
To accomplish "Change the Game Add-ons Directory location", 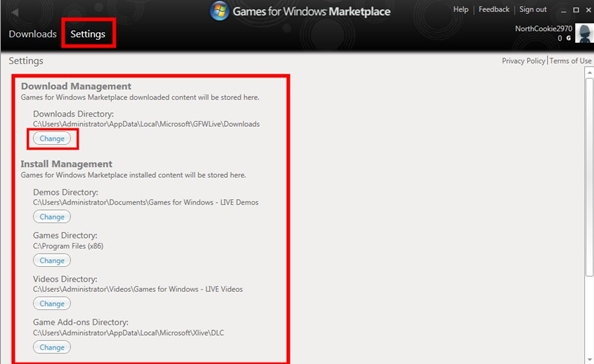I will click(x=52, y=347).
